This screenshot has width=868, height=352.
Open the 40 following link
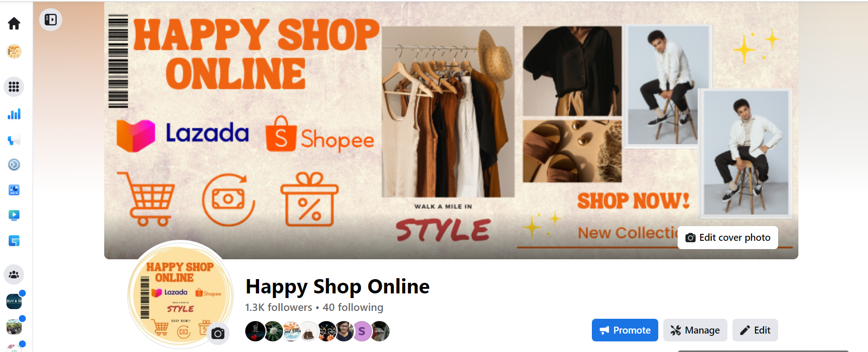pyautogui.click(x=353, y=307)
